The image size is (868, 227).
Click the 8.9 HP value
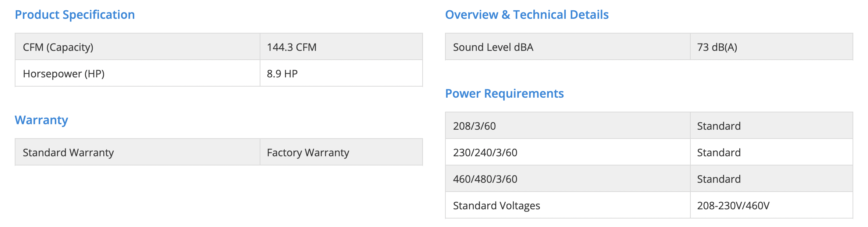282,74
